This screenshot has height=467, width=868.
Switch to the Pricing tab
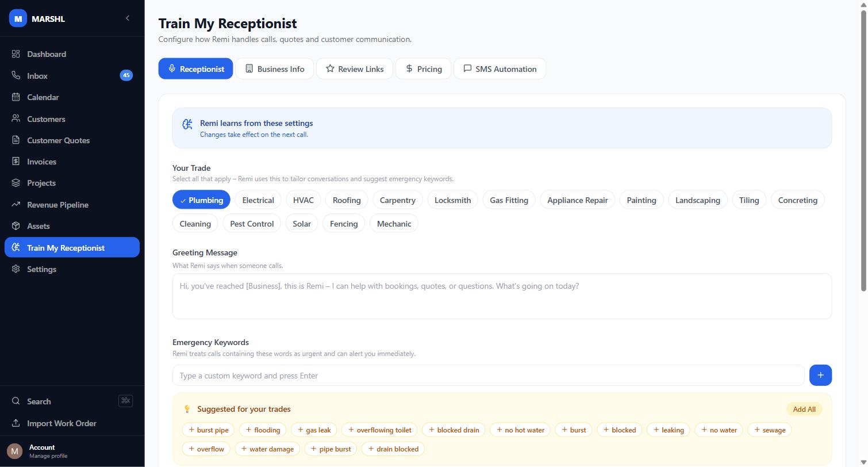tap(423, 68)
